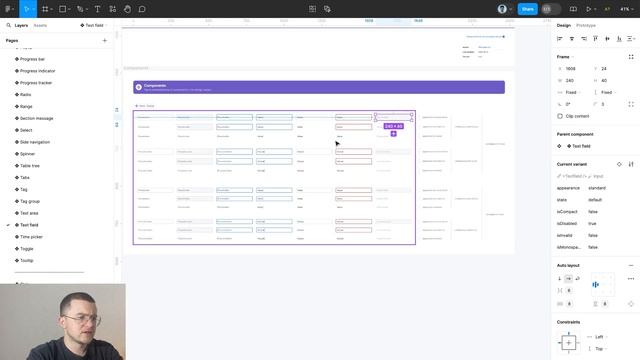Switch to the Layers tab

tap(21, 25)
